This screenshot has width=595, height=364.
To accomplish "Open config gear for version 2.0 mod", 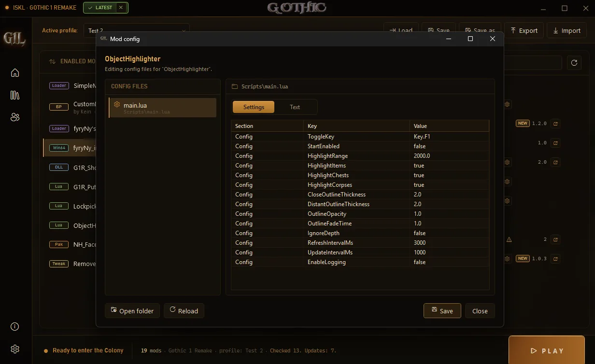I will (x=507, y=162).
